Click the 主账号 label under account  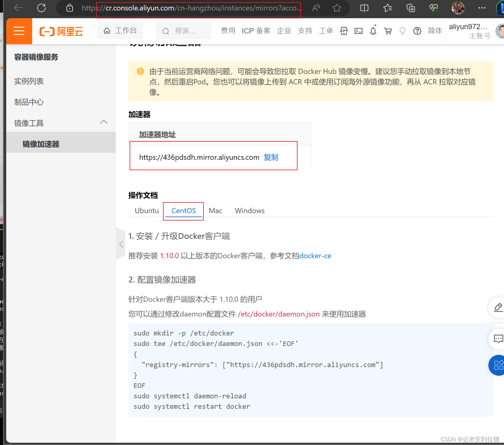[x=480, y=36]
